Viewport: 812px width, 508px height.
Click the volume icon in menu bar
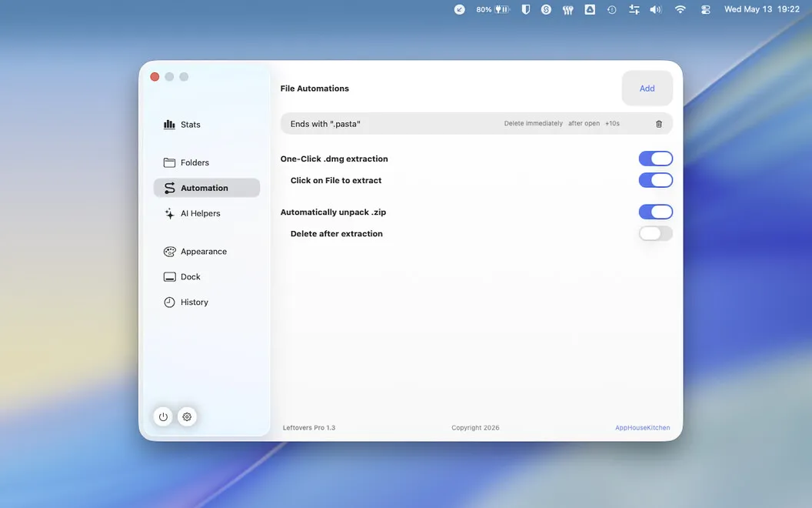656,9
